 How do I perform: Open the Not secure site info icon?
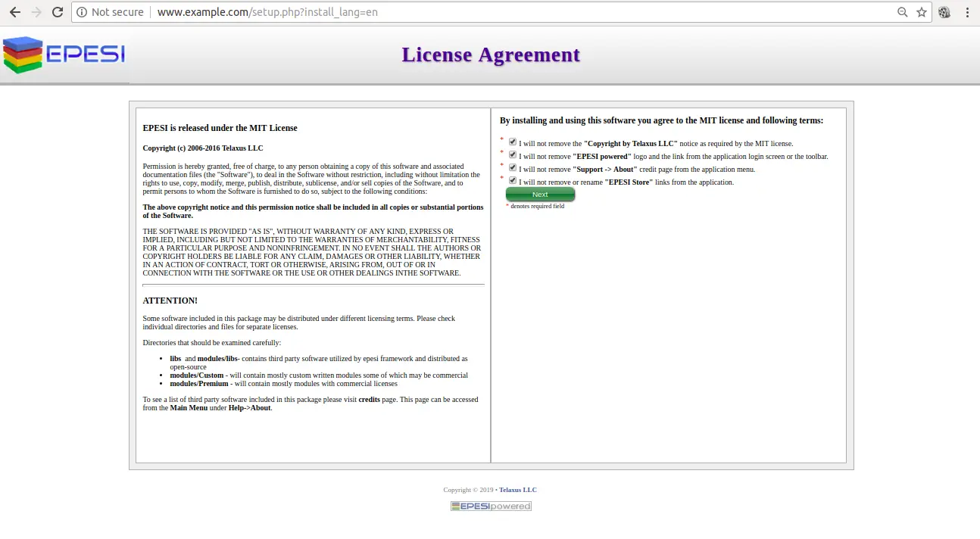click(x=83, y=12)
